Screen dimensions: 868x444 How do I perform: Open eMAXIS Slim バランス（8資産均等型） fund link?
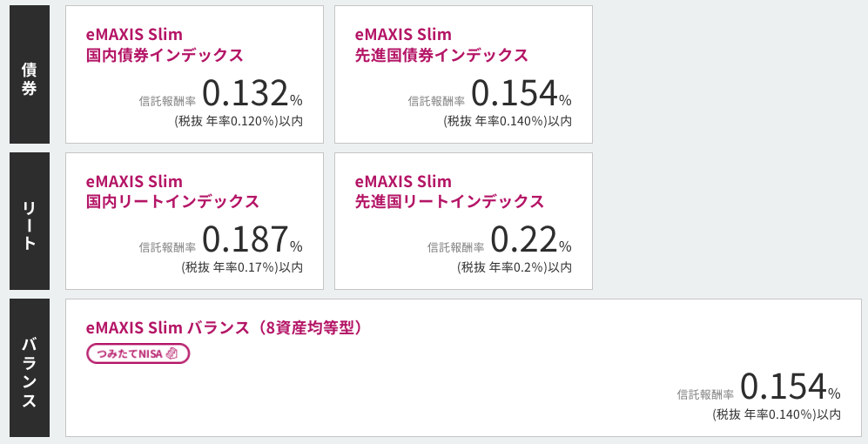pos(224,327)
